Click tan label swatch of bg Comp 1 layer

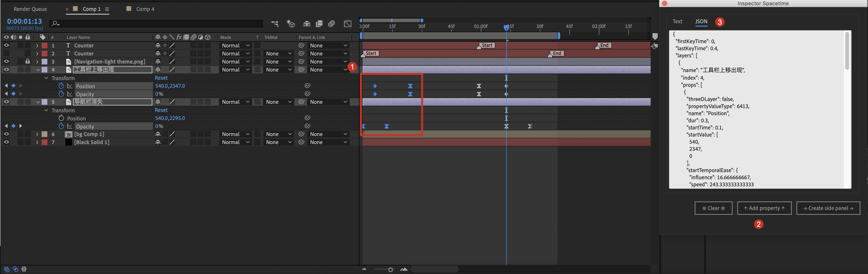45,134
